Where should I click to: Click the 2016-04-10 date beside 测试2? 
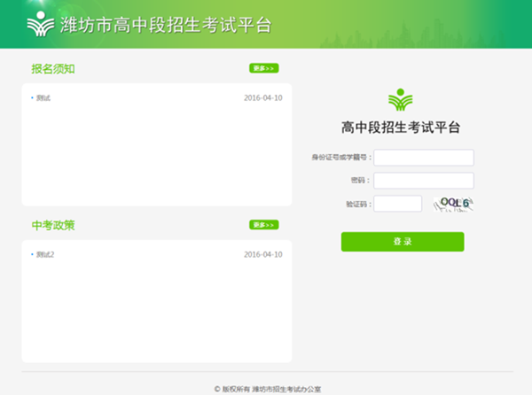click(262, 255)
